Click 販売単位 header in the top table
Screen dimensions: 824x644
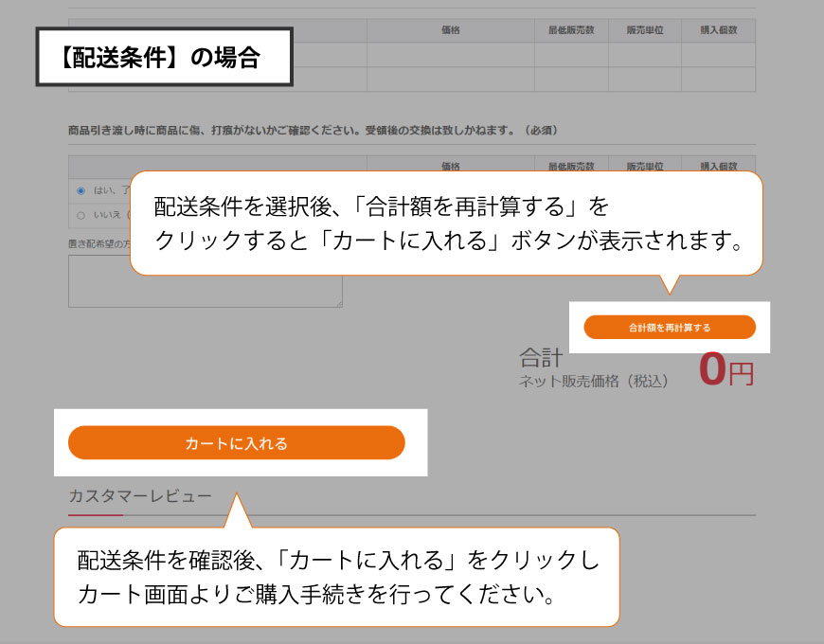click(x=644, y=30)
